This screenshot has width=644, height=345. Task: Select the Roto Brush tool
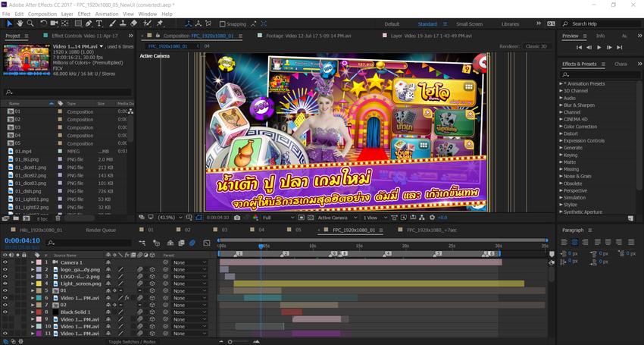tap(148, 24)
